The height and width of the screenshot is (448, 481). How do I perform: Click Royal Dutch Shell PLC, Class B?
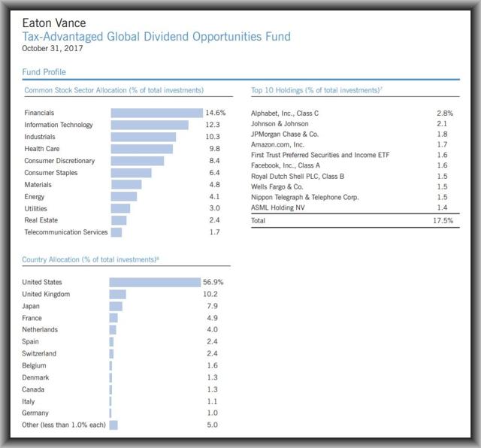coord(298,177)
